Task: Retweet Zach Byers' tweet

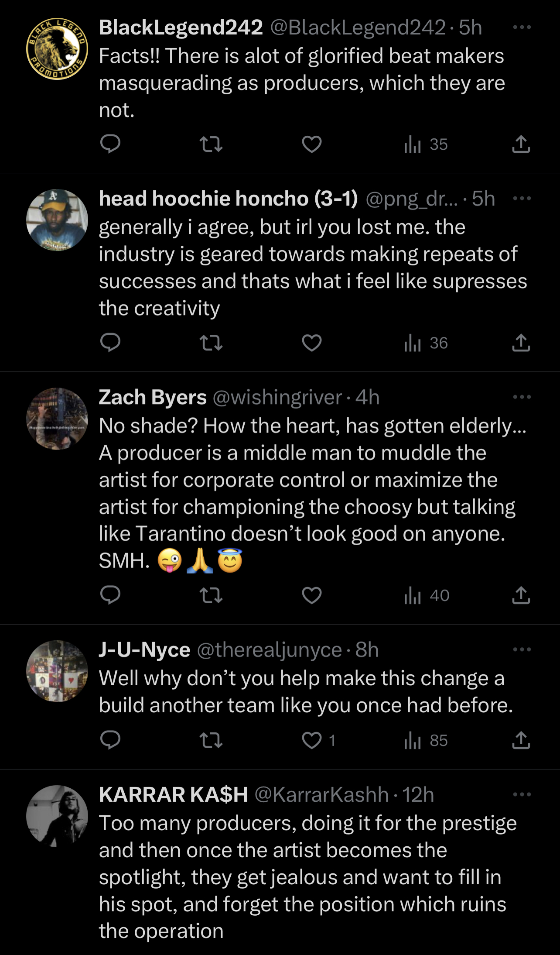Action: click(x=211, y=595)
